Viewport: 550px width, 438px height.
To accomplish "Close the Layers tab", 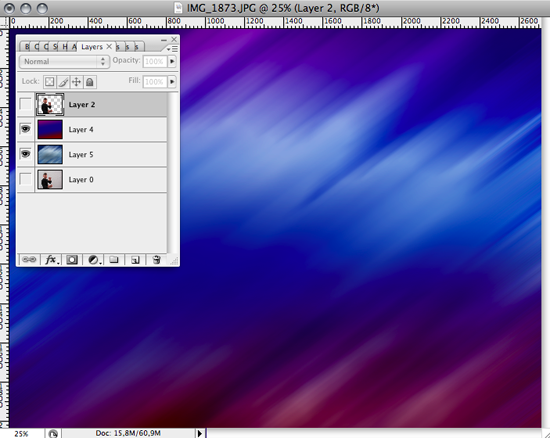I will coord(109,46).
